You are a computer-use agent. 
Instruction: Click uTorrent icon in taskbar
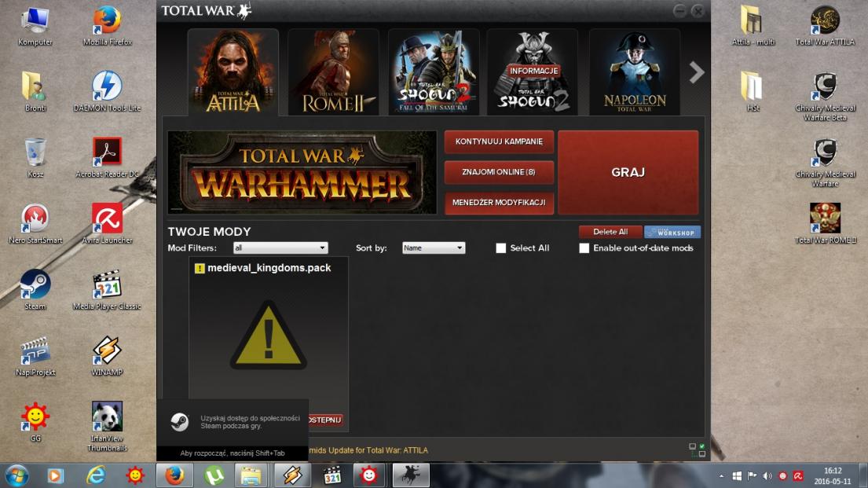point(214,475)
